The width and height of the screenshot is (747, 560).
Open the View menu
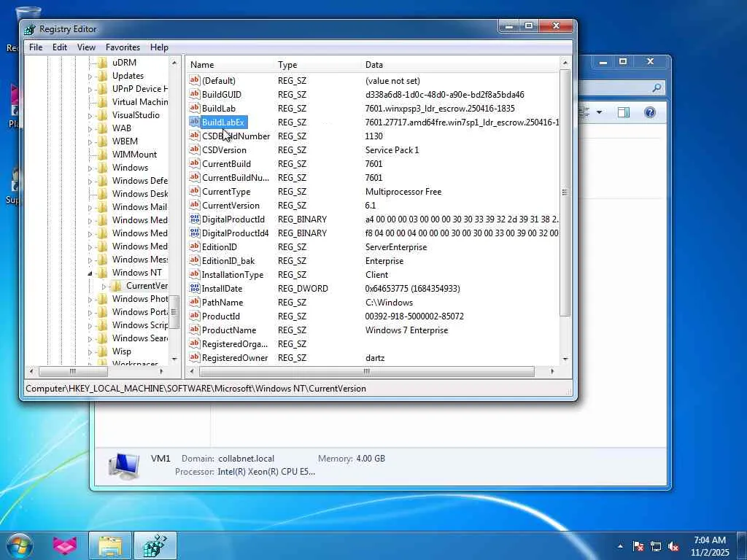point(86,47)
